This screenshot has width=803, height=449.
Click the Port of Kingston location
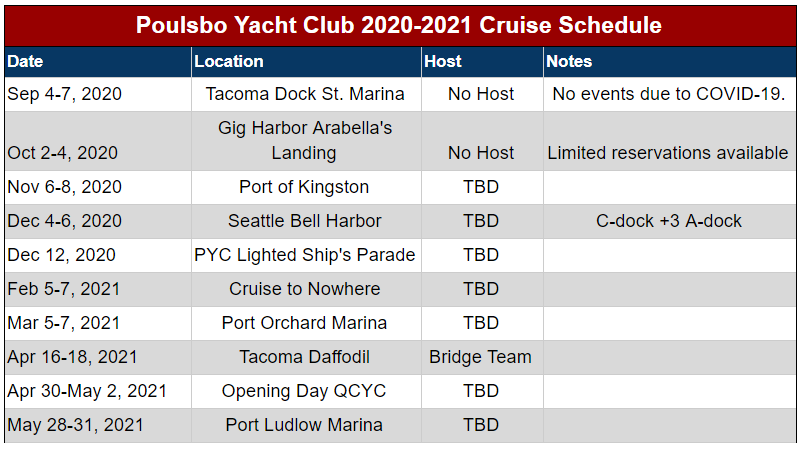[x=304, y=187]
